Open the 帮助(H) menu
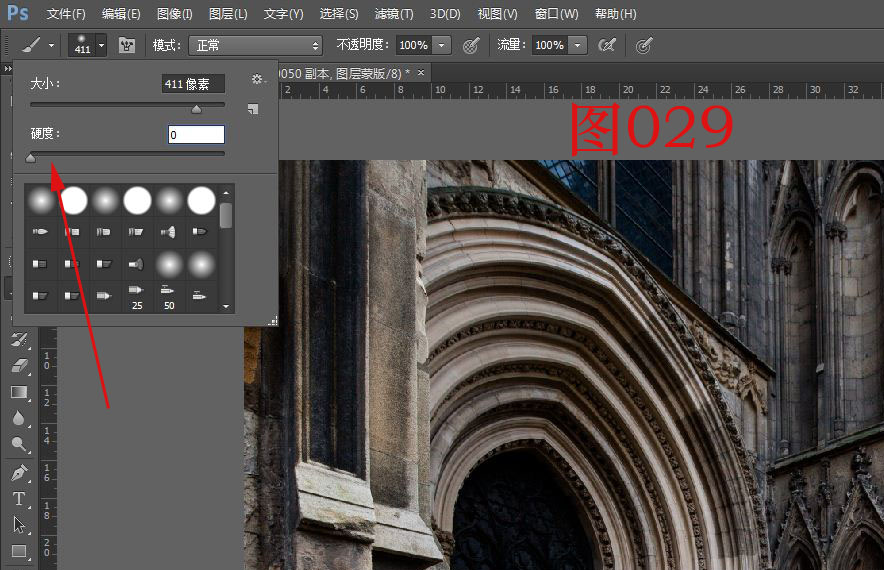This screenshot has width=884, height=570. coord(616,14)
